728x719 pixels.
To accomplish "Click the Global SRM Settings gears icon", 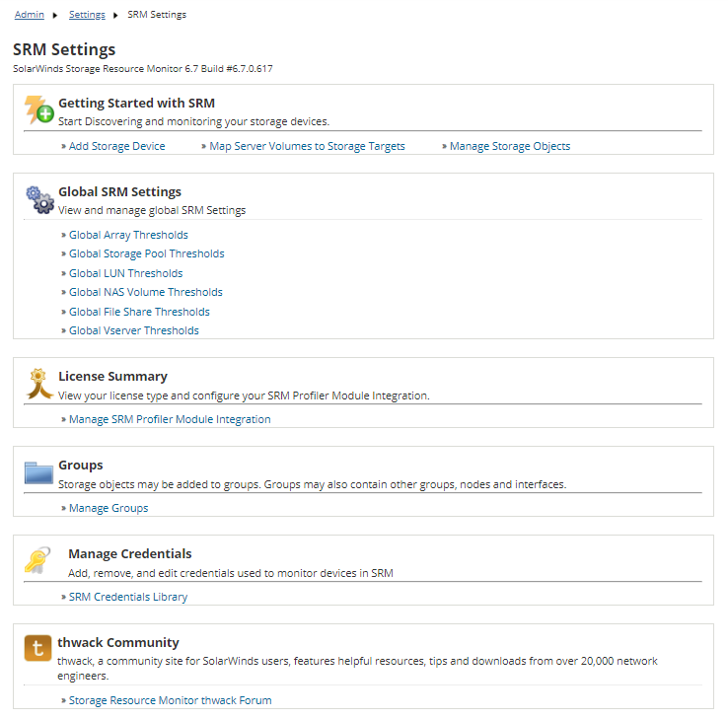I will [38, 199].
